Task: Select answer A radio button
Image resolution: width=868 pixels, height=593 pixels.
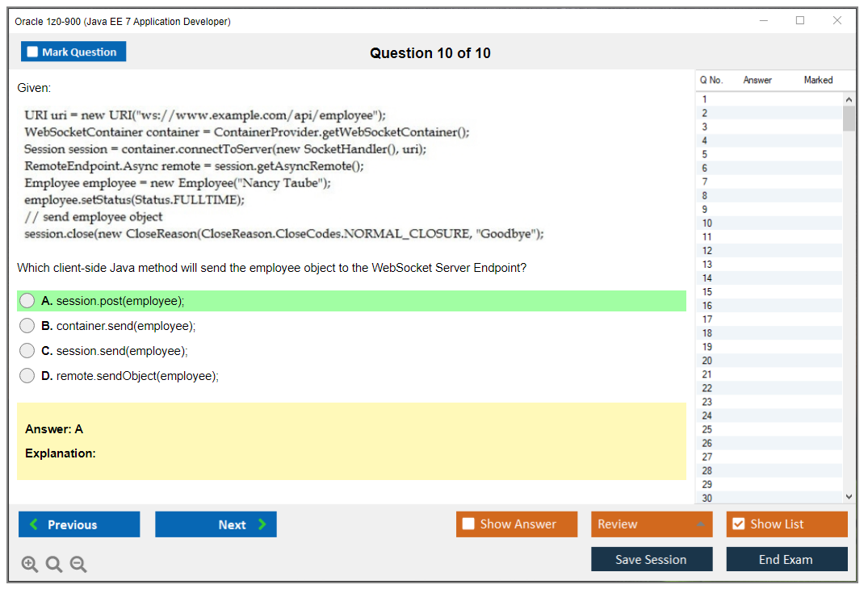Action: pyautogui.click(x=27, y=300)
